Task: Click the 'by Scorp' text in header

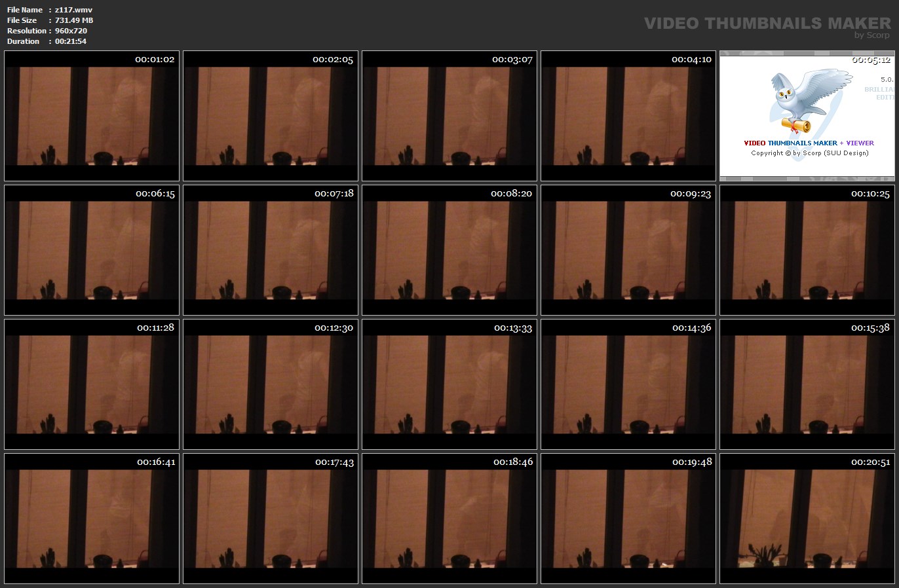Action: pos(871,35)
